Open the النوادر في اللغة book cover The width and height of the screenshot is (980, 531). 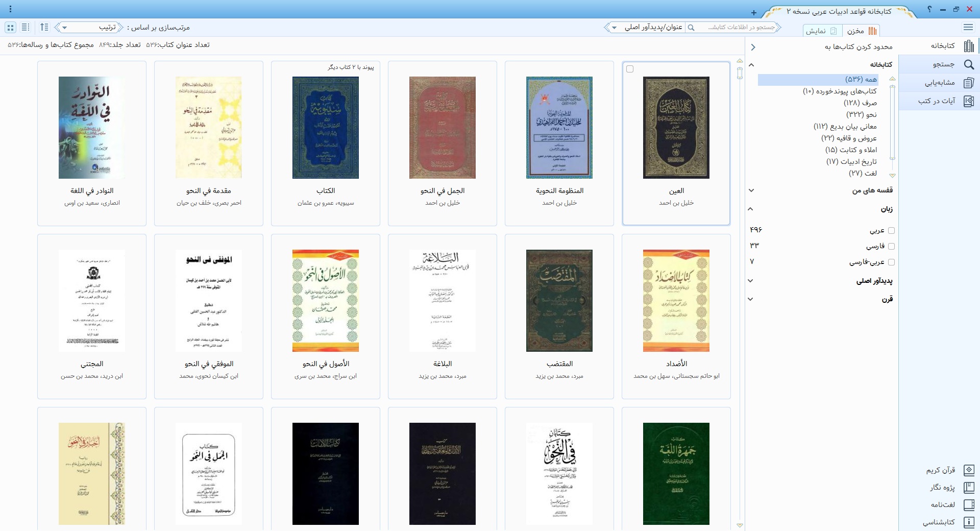coord(92,128)
